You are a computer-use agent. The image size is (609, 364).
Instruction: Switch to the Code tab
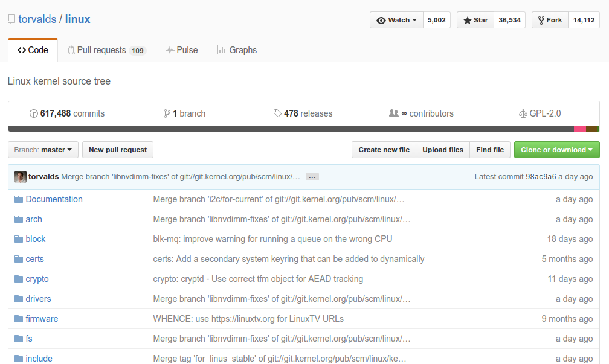tap(33, 50)
